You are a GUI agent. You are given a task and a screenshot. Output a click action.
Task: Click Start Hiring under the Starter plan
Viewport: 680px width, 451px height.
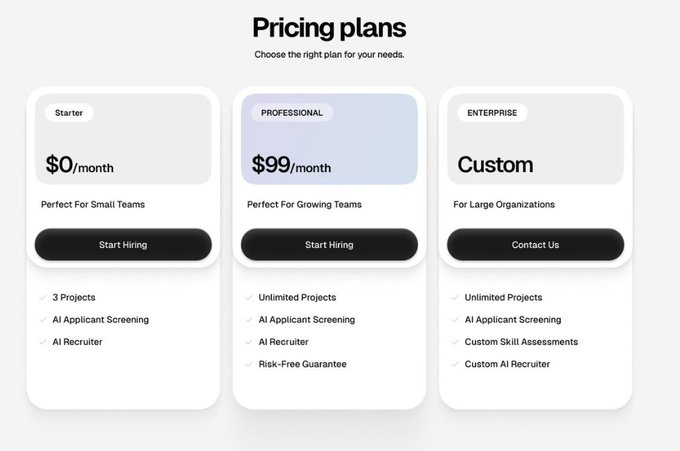(x=123, y=245)
